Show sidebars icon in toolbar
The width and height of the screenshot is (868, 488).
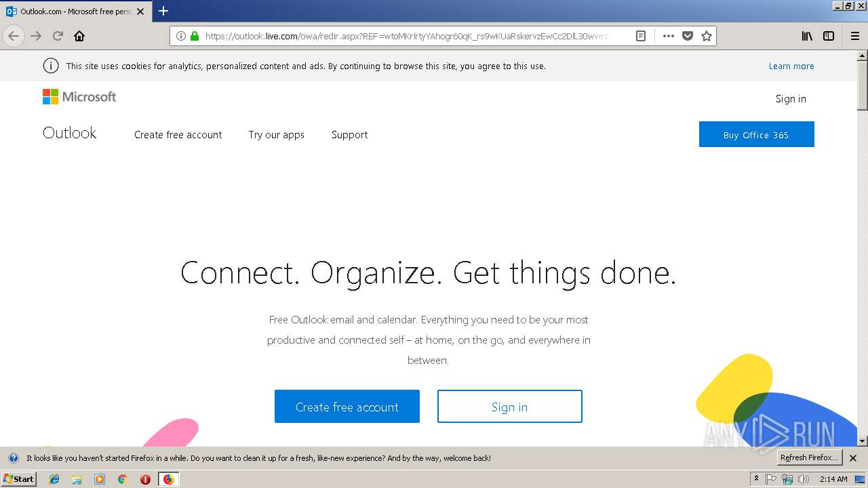829,36
